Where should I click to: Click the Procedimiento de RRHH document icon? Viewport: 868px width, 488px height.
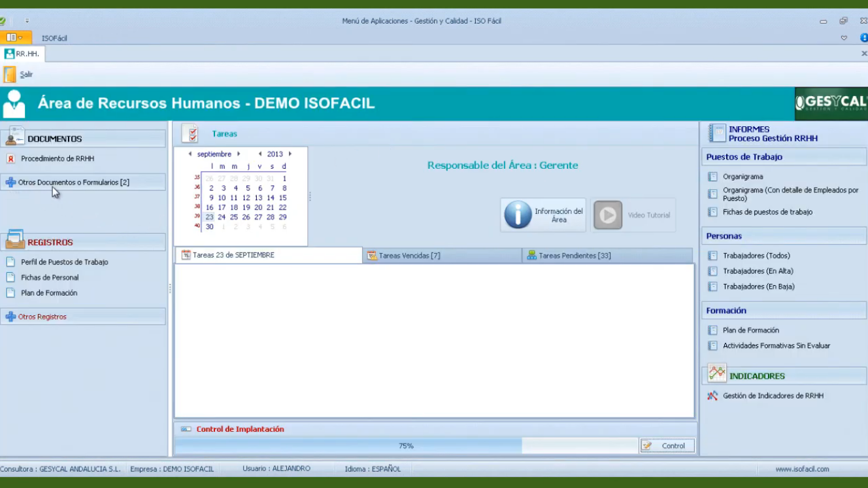click(10, 159)
